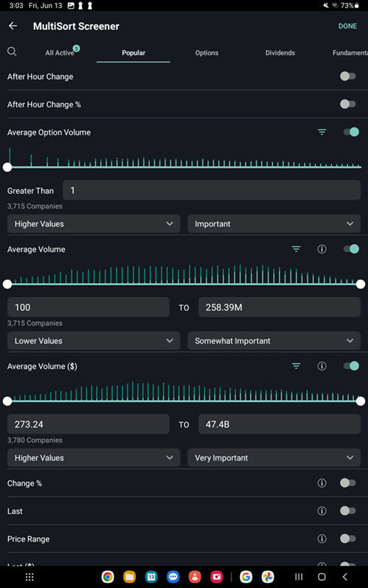Tap the filter icon for Average Volume
This screenshot has width=368, height=588.
click(x=297, y=249)
